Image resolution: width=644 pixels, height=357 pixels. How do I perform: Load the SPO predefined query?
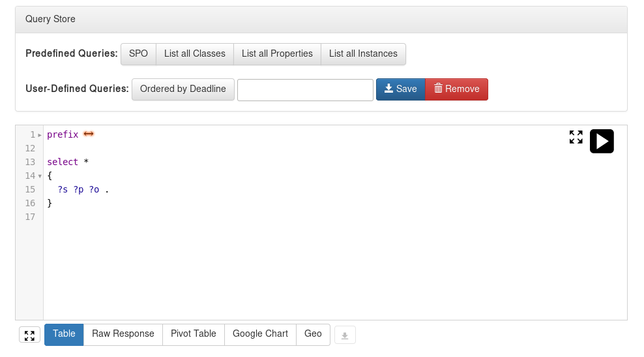pos(138,54)
